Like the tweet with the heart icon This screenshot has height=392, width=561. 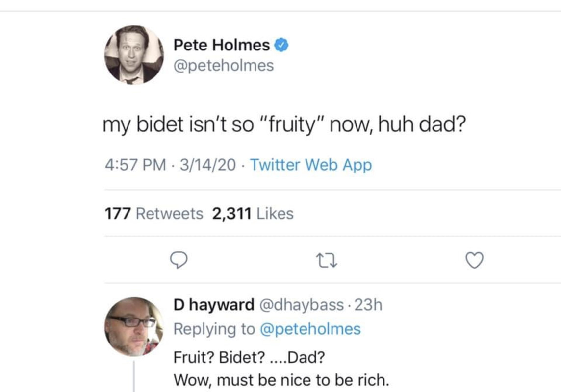474,261
